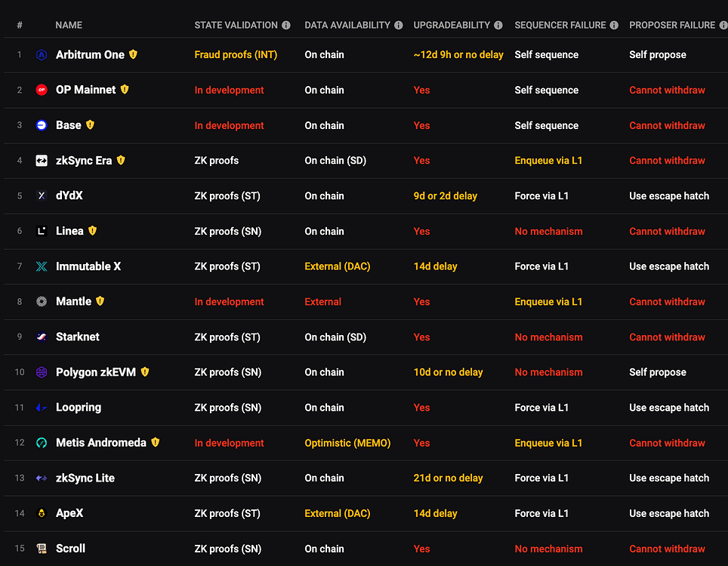
Task: Click Fraud proofs (INT) for Arbitrum One
Action: pos(235,55)
